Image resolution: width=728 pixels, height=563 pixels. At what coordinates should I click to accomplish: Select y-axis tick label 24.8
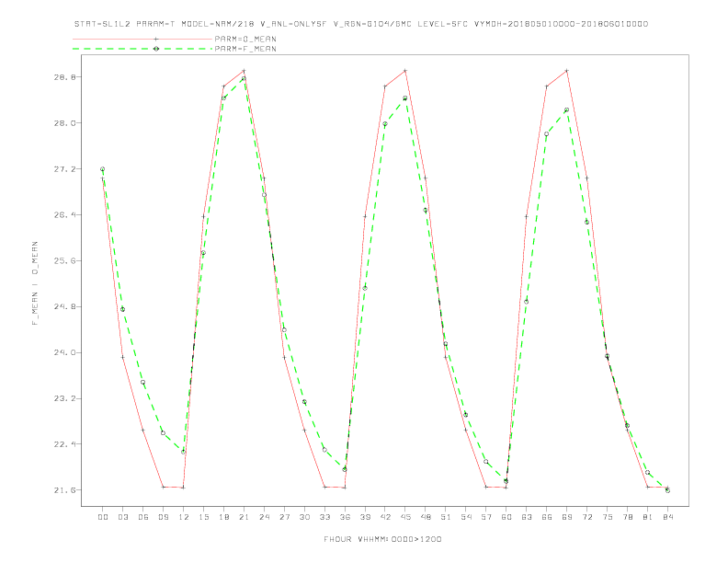[65, 307]
